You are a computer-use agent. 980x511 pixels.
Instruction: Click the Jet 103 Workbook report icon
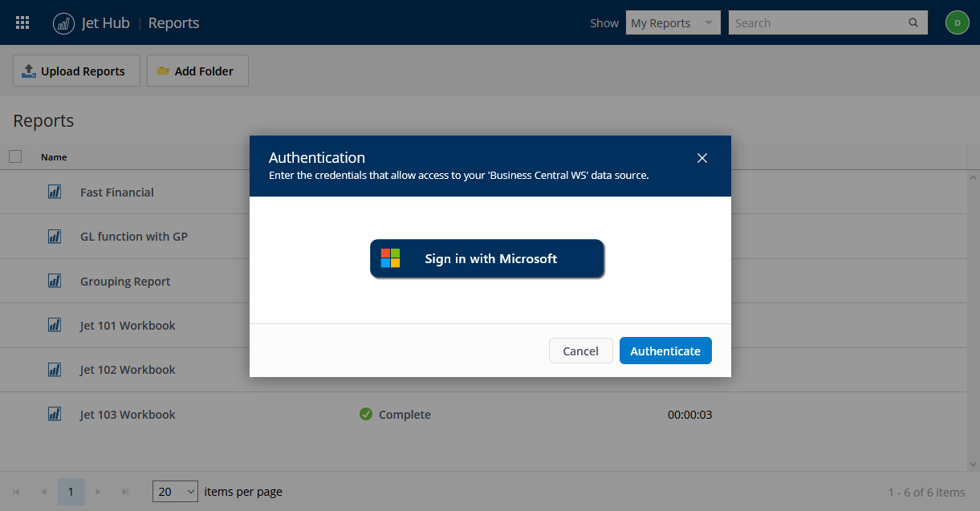[x=55, y=414]
